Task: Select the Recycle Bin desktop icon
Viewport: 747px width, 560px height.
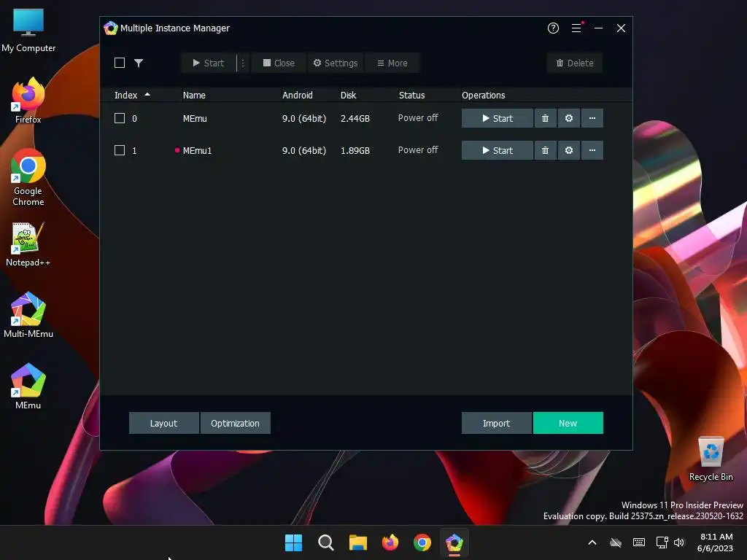Action: [x=711, y=458]
